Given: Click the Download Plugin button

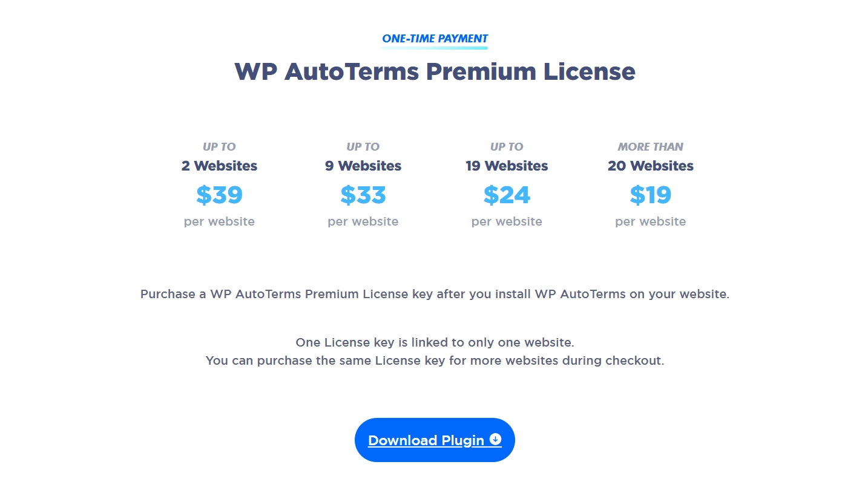Looking at the screenshot, I should 434,440.
